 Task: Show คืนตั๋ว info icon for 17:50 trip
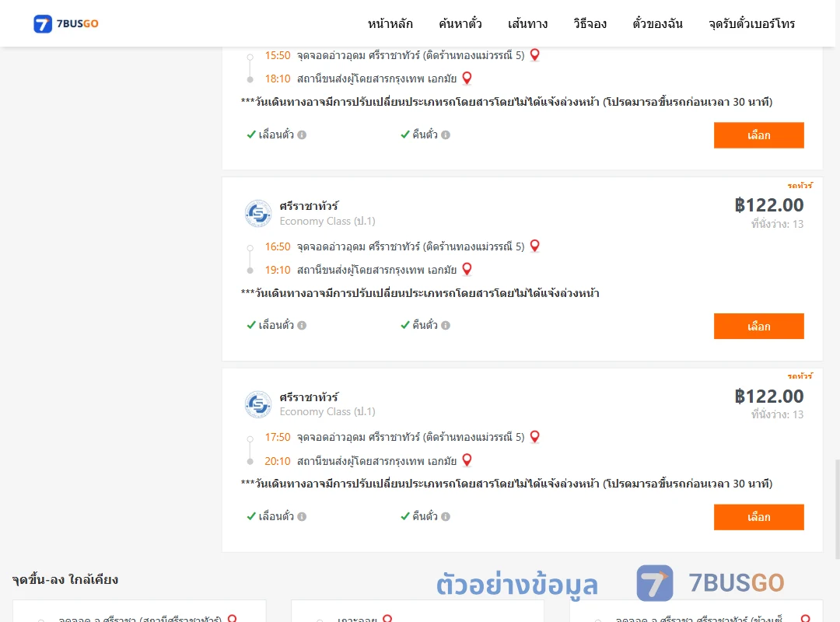coord(446,516)
